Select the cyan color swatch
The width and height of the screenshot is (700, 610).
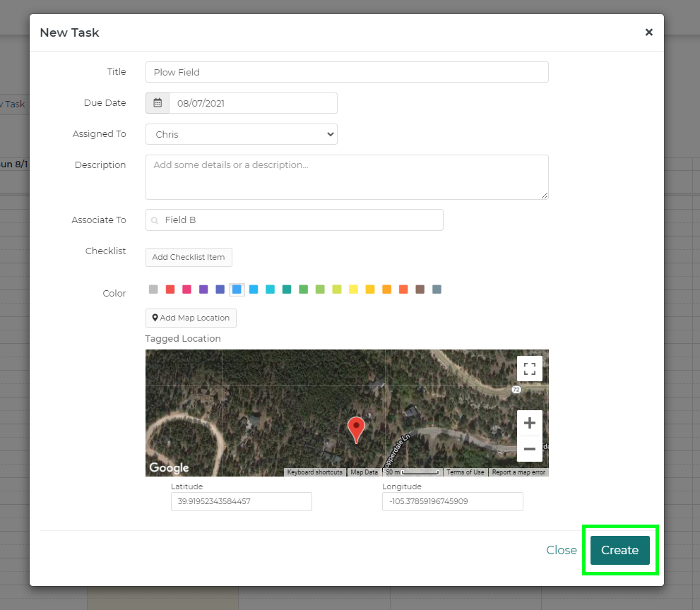pyautogui.click(x=270, y=289)
